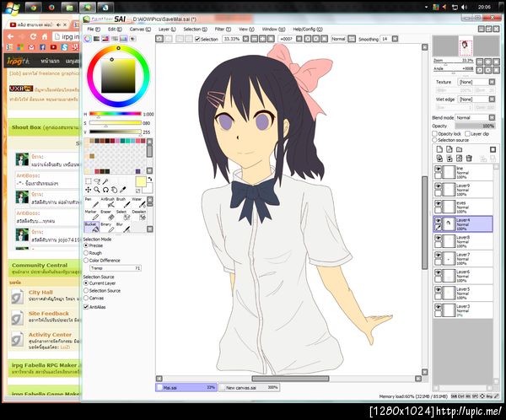The width and height of the screenshot is (506, 420).
Task: Switch to the 'Mai.sai' document tab
Action: coord(186,387)
